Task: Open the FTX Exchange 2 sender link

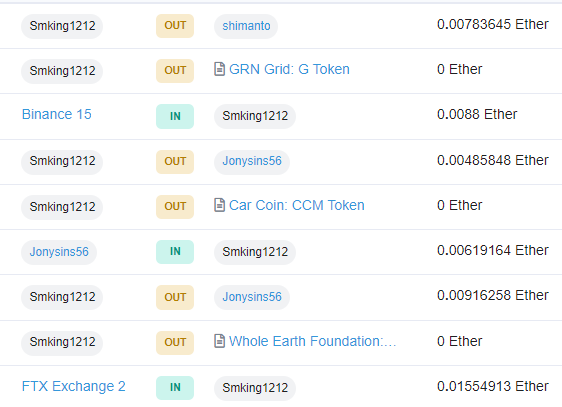Action: click(73, 386)
